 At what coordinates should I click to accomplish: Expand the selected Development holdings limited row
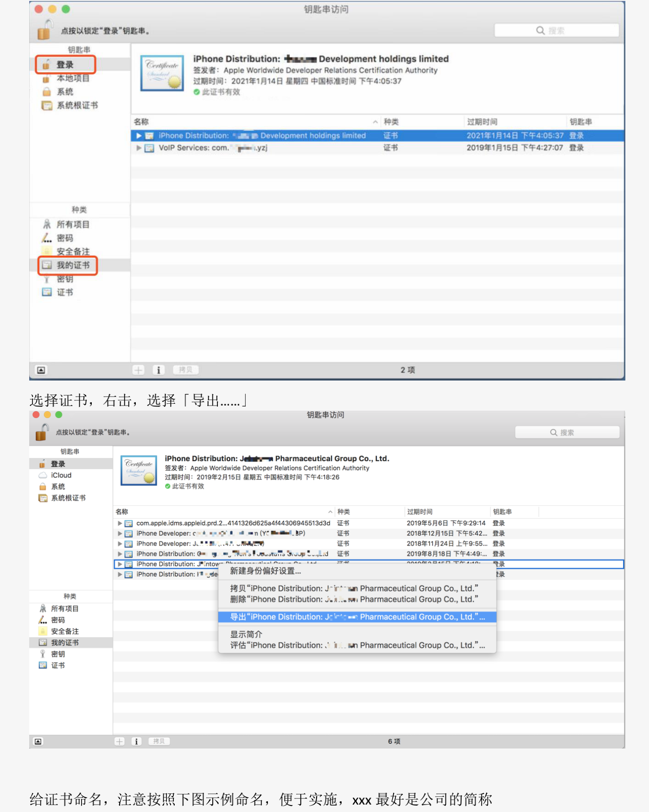click(x=139, y=136)
